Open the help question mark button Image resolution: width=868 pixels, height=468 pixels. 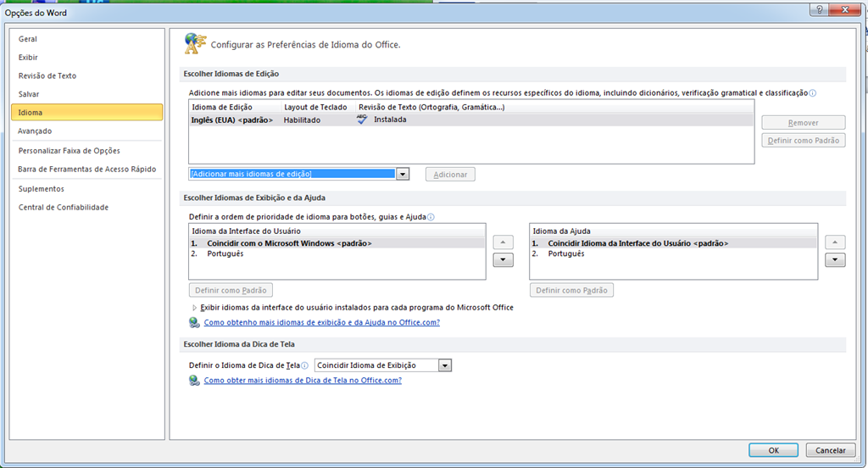(x=820, y=9)
